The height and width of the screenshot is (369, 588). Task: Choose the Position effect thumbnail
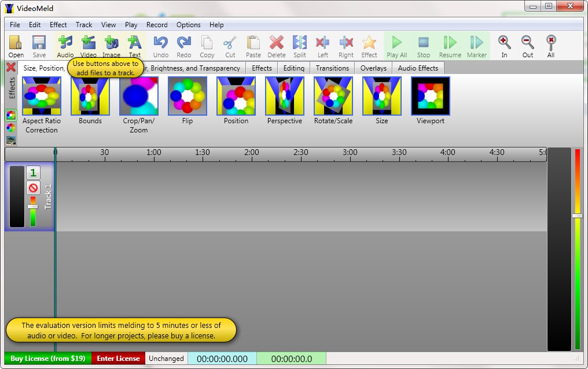[x=236, y=101]
